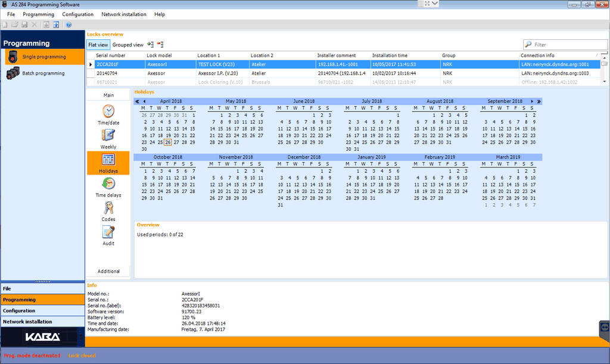Switch to Flat view
610x364 pixels.
(x=98, y=45)
